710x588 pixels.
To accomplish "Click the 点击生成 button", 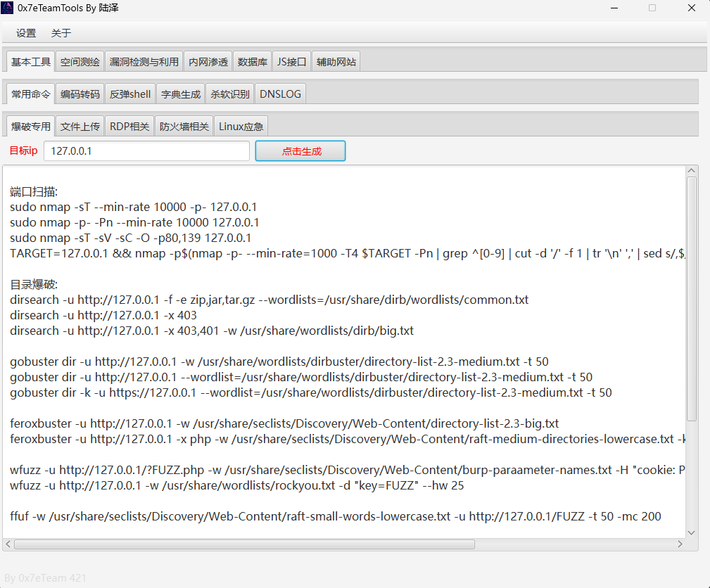I will point(300,151).
